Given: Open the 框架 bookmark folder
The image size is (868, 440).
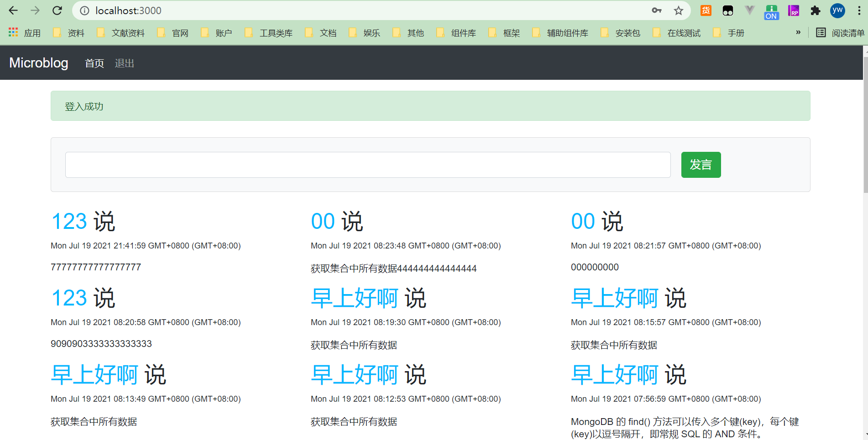Looking at the screenshot, I should click(504, 33).
